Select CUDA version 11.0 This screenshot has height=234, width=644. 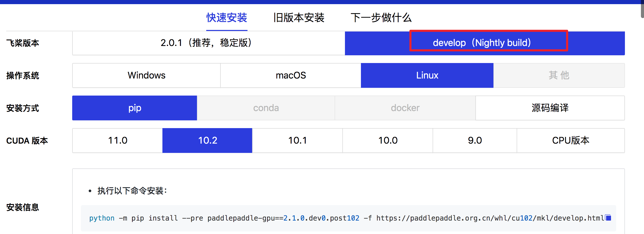tap(117, 140)
